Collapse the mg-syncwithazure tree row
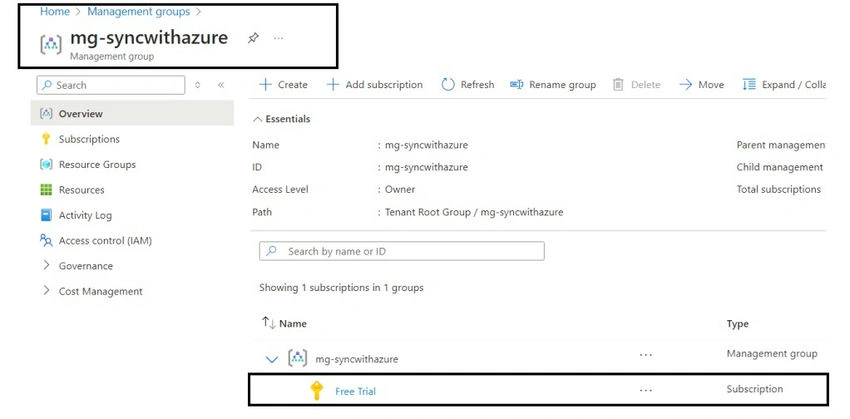This screenshot has height=419, width=850. 272,359
